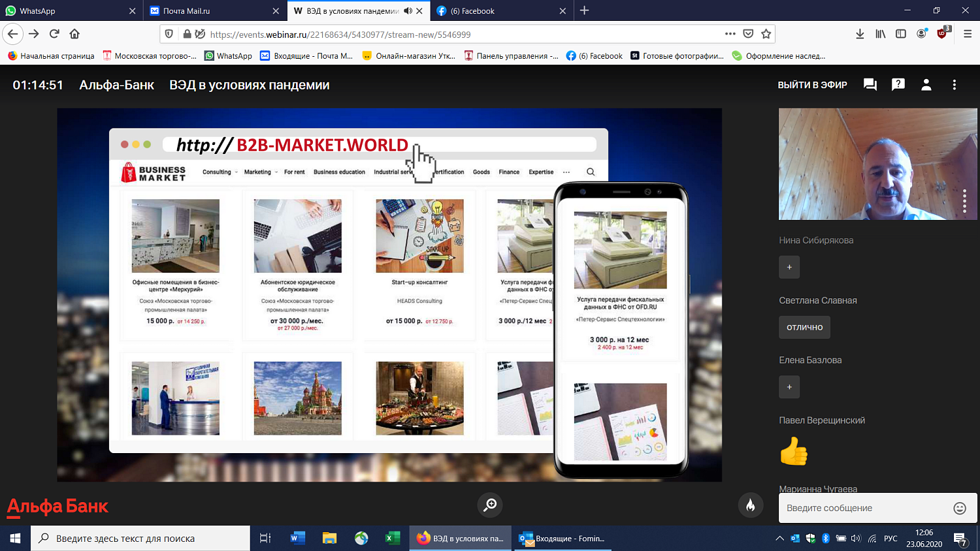This screenshot has width=980, height=551.
Task: Click the browser Forward arrow
Action: pyautogui.click(x=34, y=34)
